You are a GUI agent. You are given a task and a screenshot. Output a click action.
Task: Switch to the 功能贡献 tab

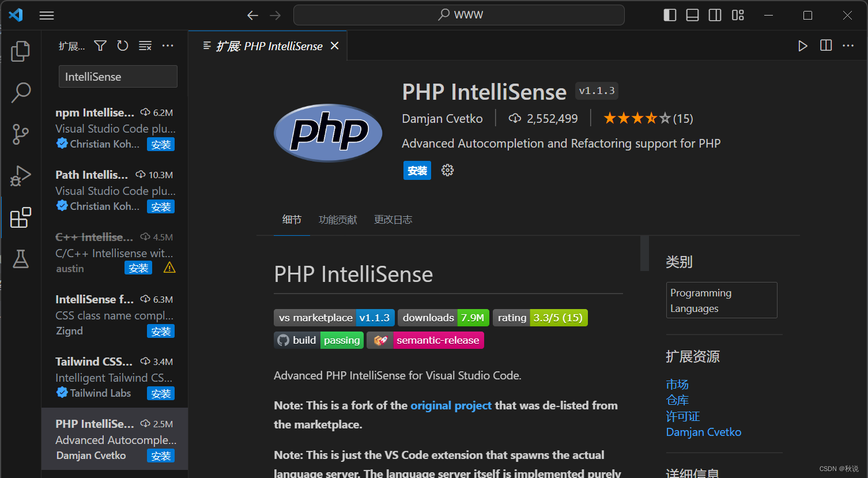pos(338,220)
